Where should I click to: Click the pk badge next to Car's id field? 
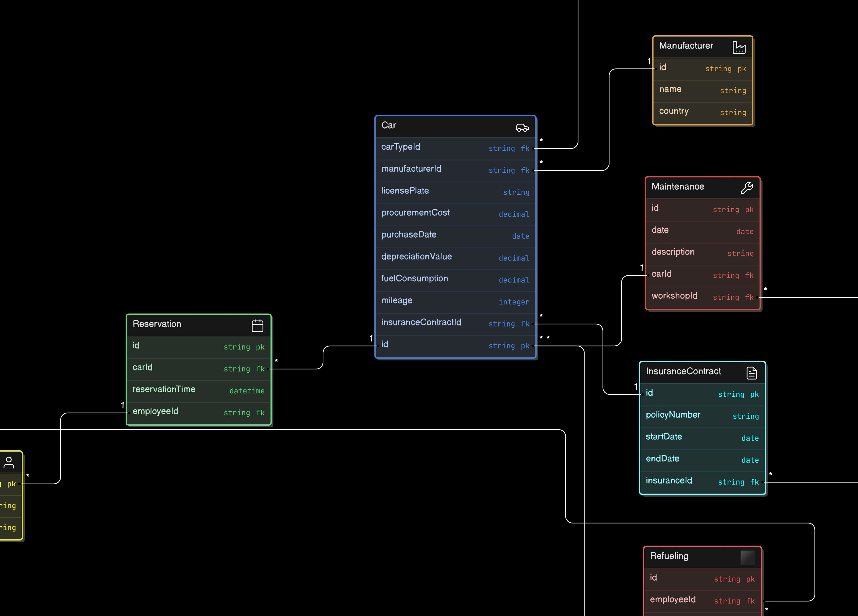pyautogui.click(x=525, y=346)
